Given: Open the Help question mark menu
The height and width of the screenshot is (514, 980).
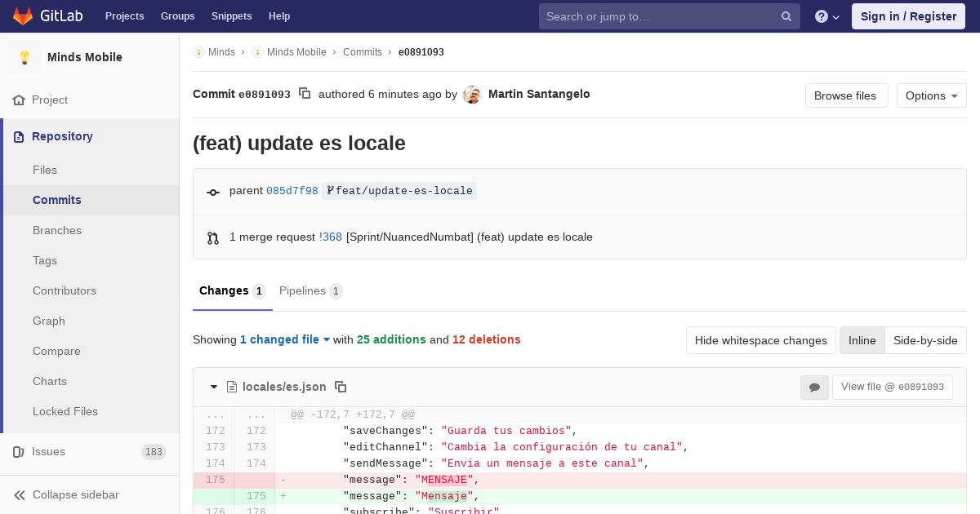Looking at the screenshot, I should tap(827, 16).
